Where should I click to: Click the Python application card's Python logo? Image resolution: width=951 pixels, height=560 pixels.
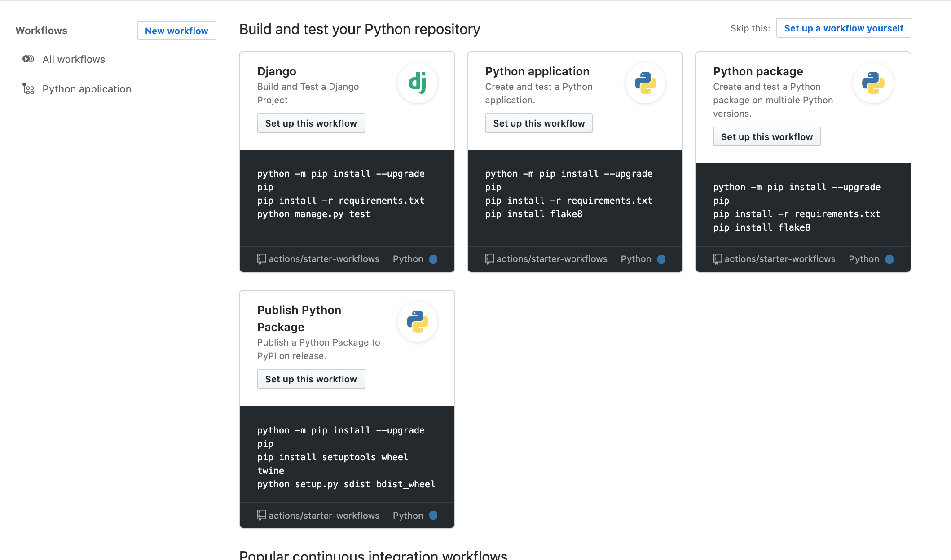(645, 83)
